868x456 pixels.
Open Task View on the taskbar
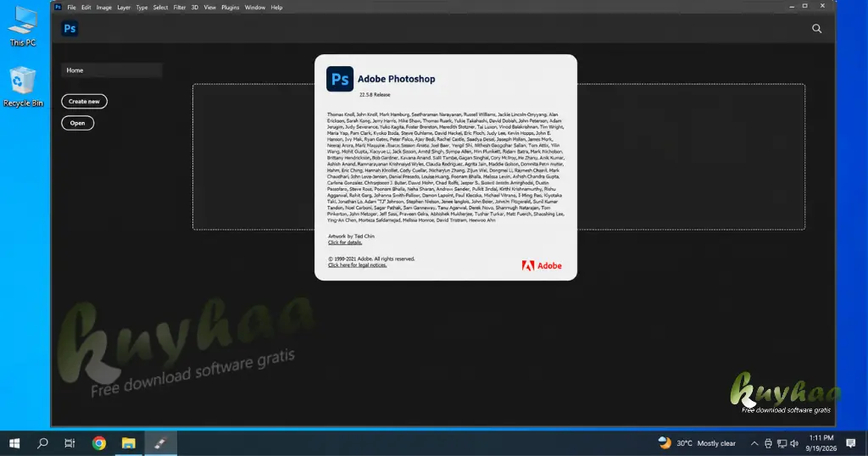tap(70, 443)
